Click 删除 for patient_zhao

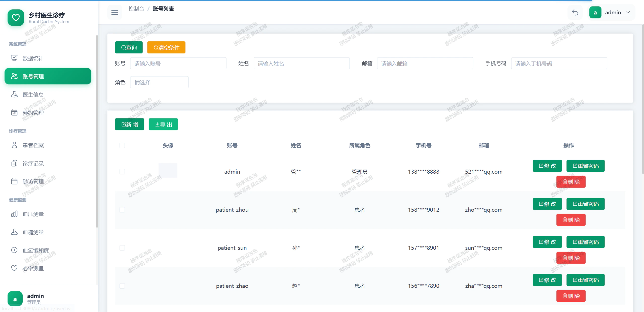(571, 296)
